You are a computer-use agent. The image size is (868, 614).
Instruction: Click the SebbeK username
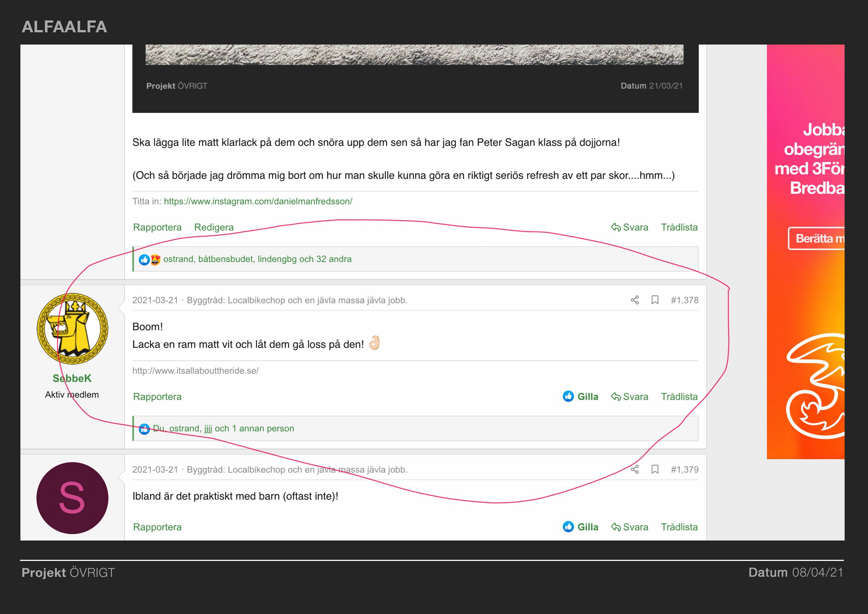click(72, 378)
